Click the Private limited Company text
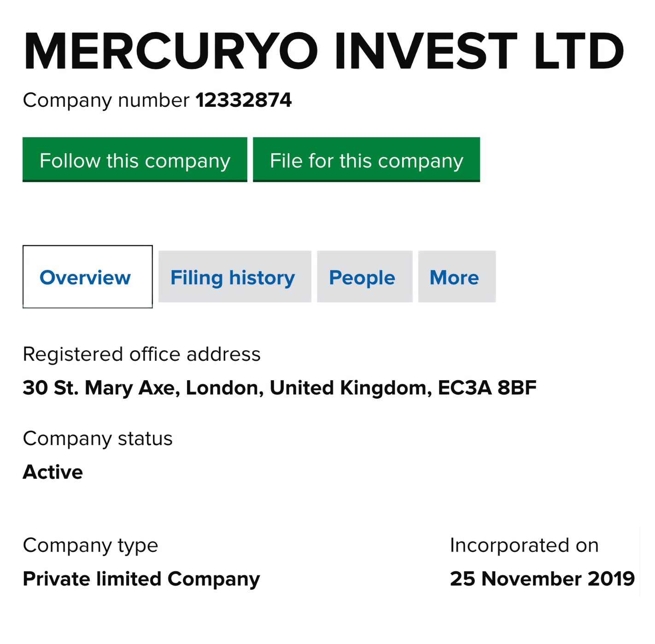 [141, 579]
